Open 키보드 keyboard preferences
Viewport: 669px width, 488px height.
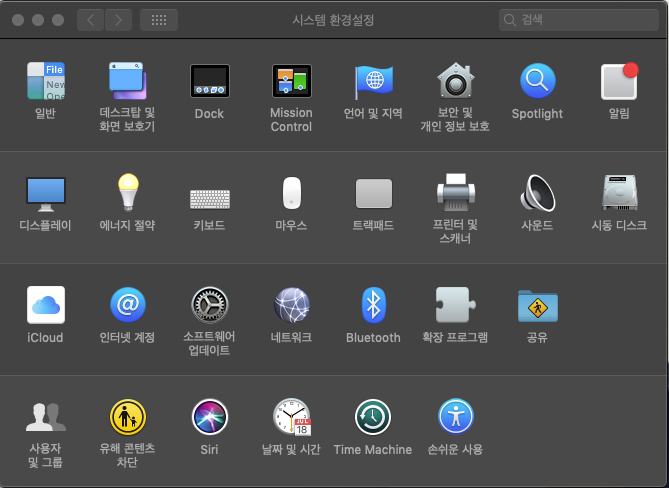[209, 199]
